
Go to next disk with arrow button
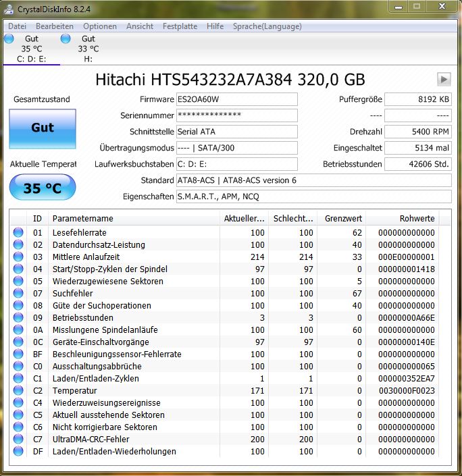444,80
